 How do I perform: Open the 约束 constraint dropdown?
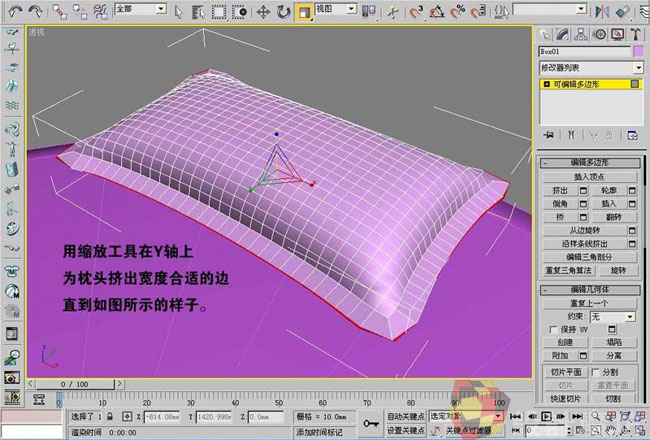click(630, 317)
